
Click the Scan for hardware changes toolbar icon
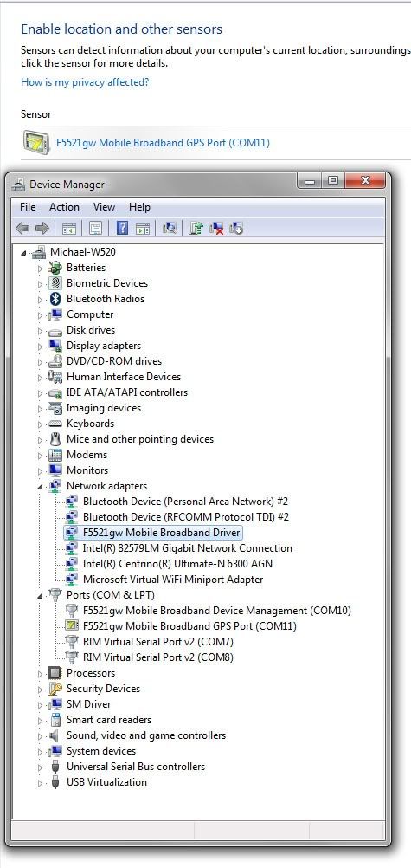pos(170,228)
